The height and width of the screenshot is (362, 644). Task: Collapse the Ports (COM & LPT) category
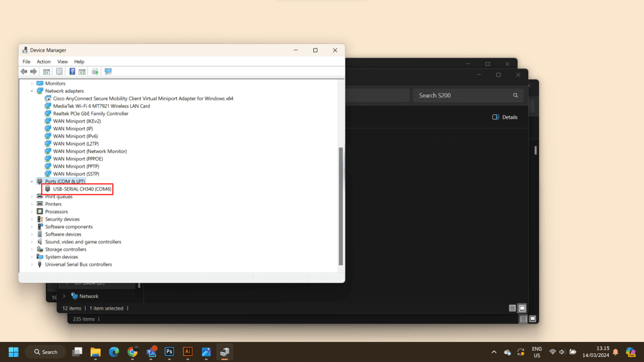(32, 182)
